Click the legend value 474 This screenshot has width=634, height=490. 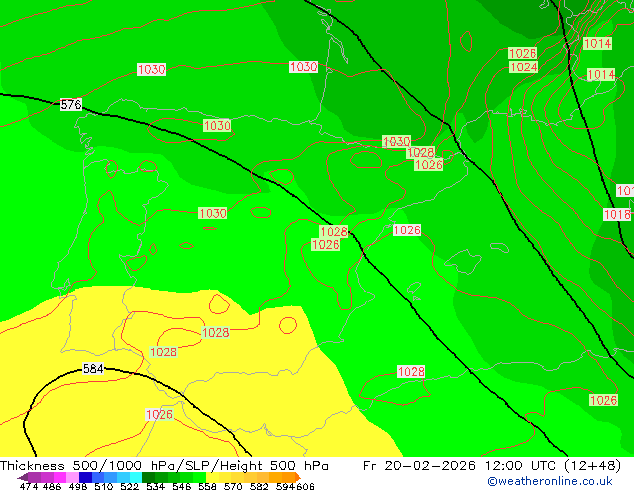(29, 486)
